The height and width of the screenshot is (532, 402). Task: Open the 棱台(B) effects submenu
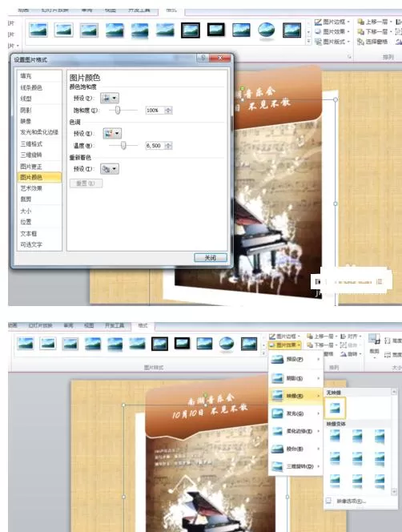(295, 449)
